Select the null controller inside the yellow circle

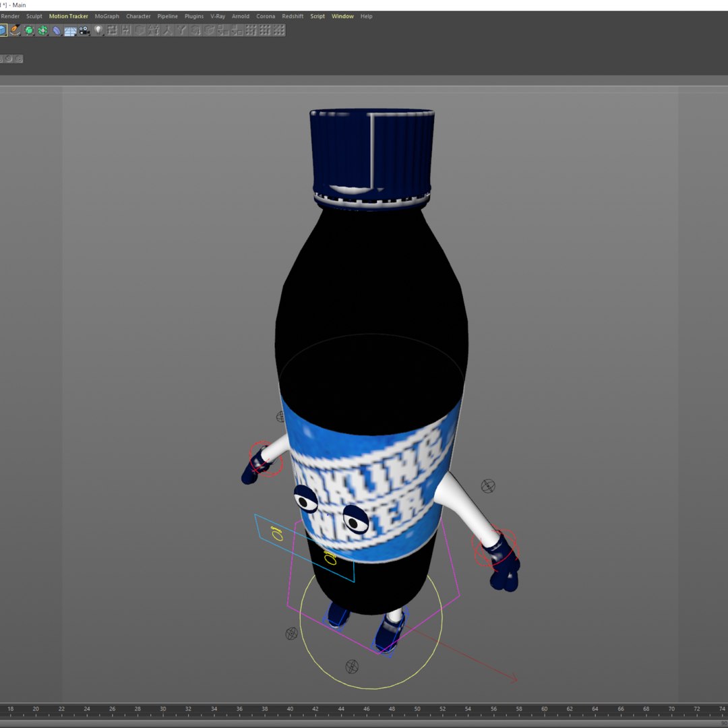(352, 667)
